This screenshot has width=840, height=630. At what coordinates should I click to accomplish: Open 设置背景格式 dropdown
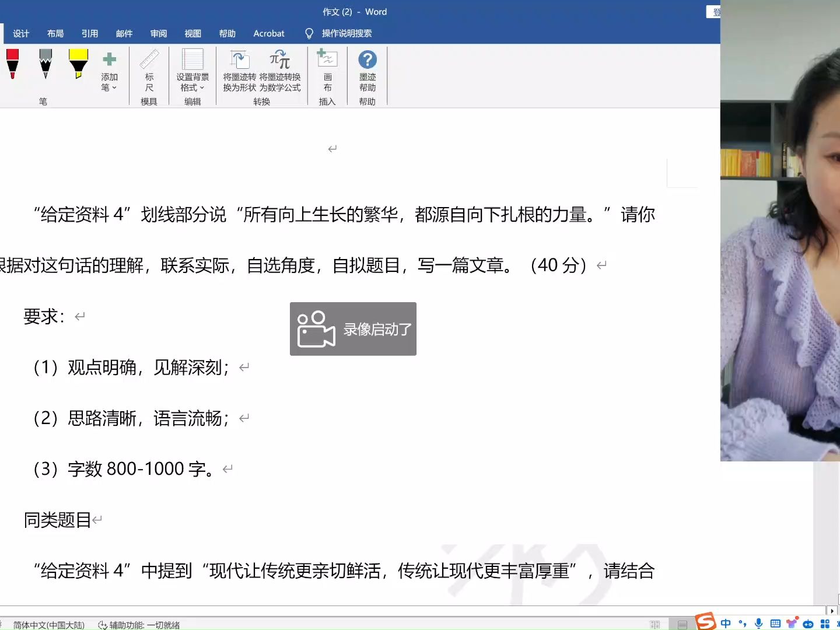point(192,71)
